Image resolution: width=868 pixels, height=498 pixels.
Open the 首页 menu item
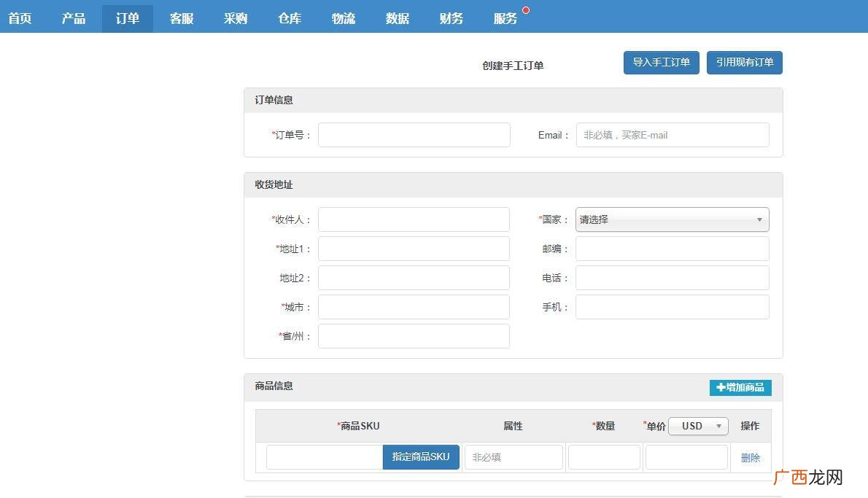(20, 18)
